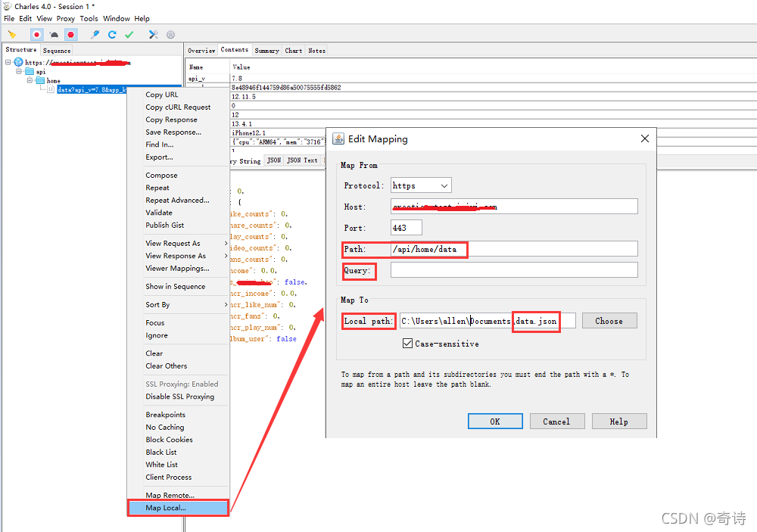Collapse the api tree node
The height and width of the screenshot is (532, 757).
(19, 71)
